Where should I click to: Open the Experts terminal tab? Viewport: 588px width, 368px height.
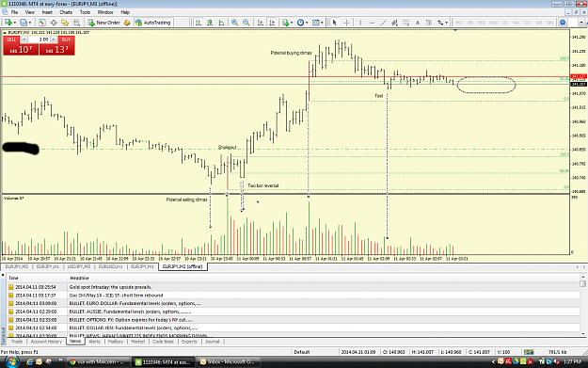pyautogui.click(x=189, y=342)
